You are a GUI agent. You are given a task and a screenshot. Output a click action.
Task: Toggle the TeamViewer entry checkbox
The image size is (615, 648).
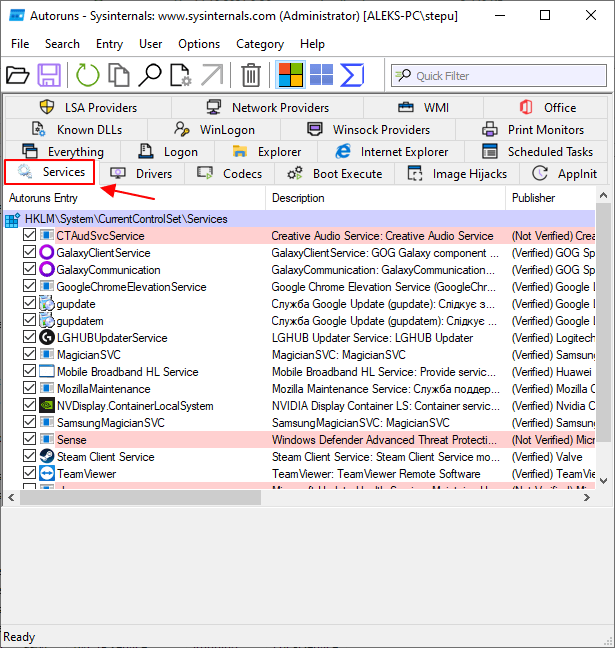[29, 472]
